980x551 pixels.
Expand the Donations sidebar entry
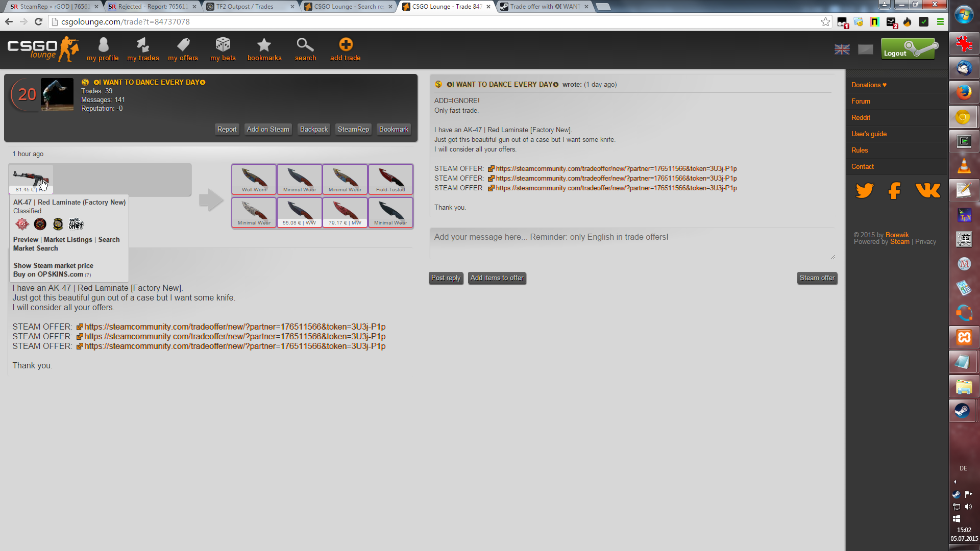(x=869, y=85)
